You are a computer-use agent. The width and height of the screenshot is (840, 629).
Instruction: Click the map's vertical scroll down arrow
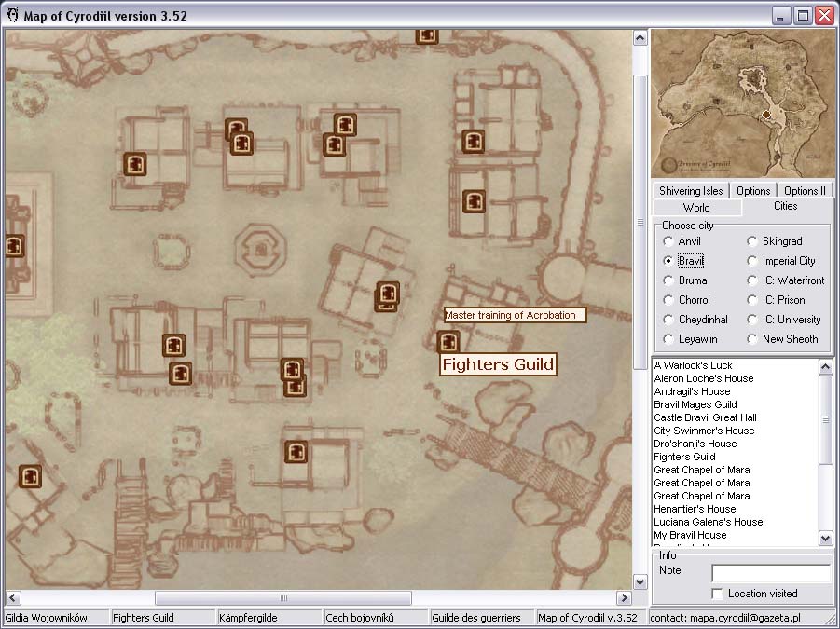640,581
